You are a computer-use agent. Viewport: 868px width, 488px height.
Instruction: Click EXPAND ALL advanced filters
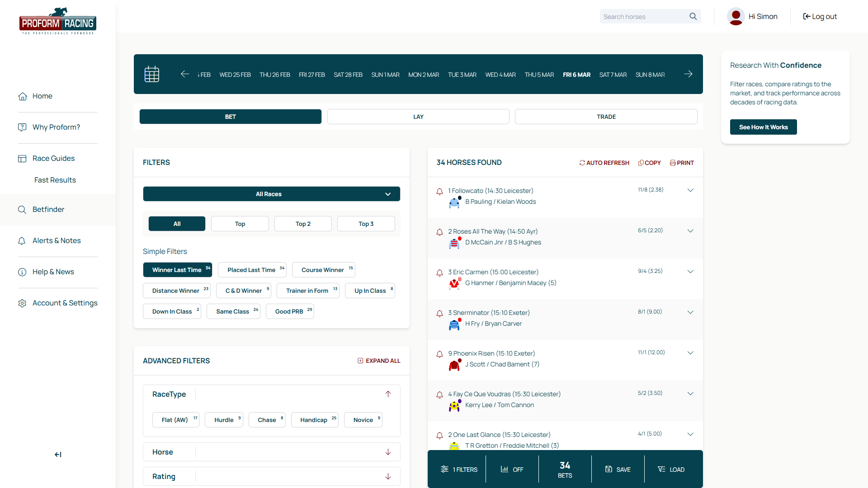(x=379, y=361)
